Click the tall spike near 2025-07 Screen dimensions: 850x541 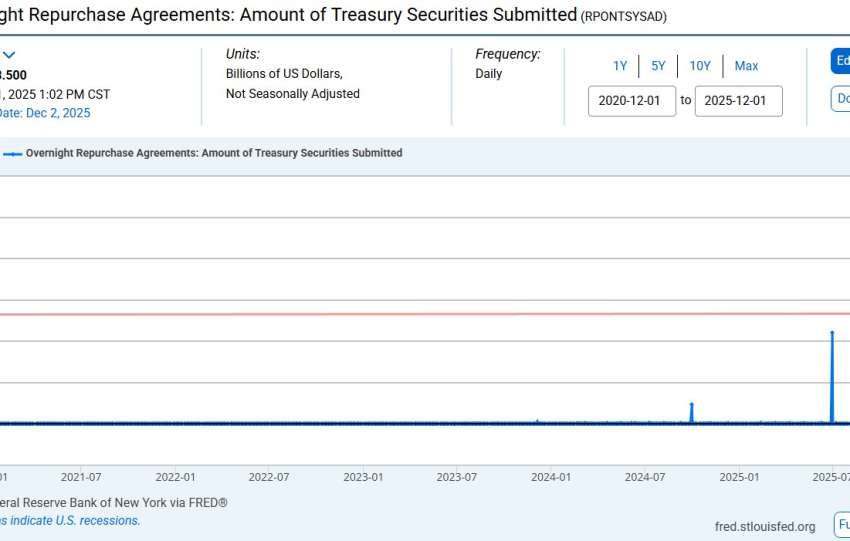tap(832, 333)
